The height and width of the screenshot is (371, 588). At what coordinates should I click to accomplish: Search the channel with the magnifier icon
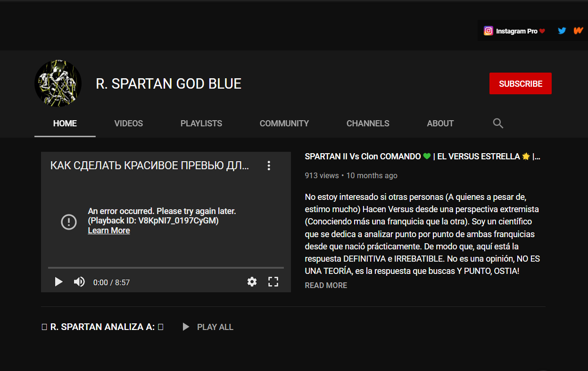click(498, 124)
